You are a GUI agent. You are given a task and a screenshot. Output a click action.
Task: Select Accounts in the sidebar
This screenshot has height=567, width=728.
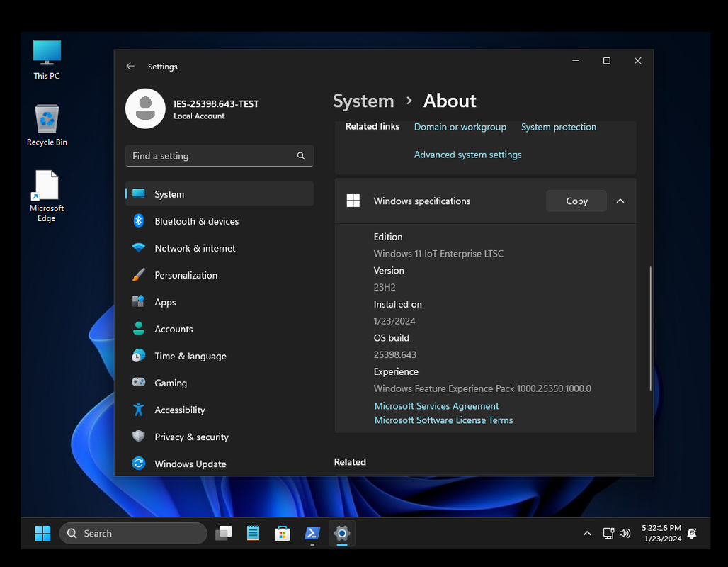coord(174,329)
